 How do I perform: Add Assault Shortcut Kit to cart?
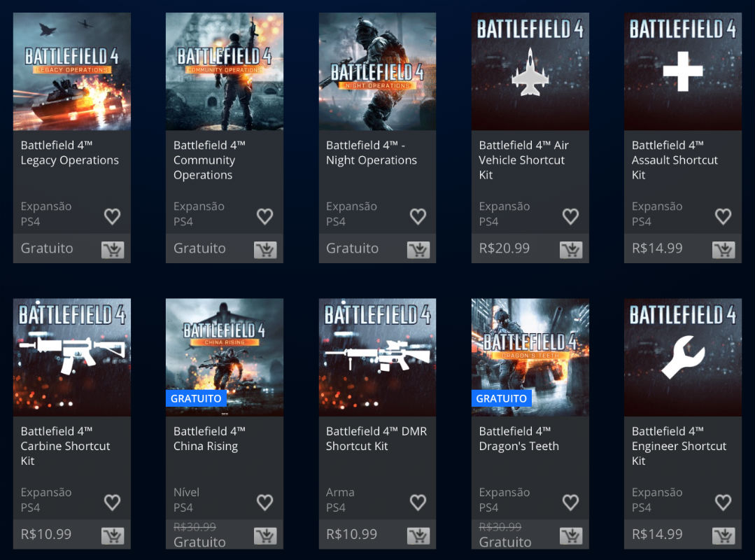[x=724, y=249]
